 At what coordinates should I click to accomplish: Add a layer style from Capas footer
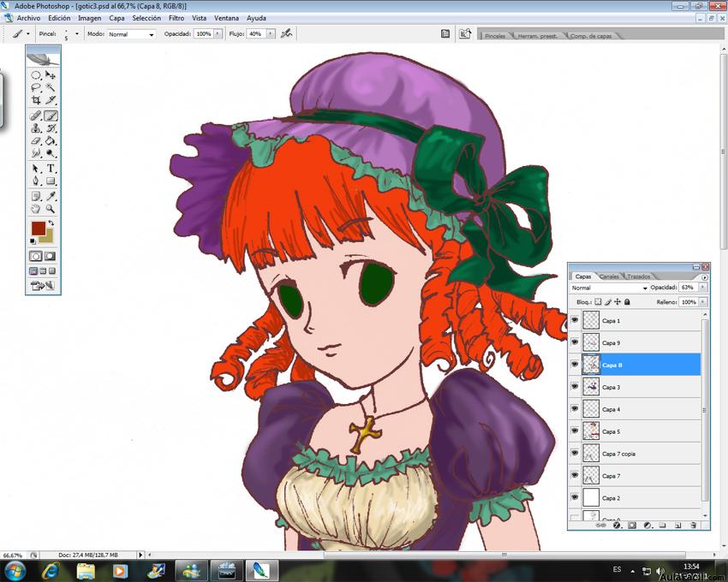(617, 526)
